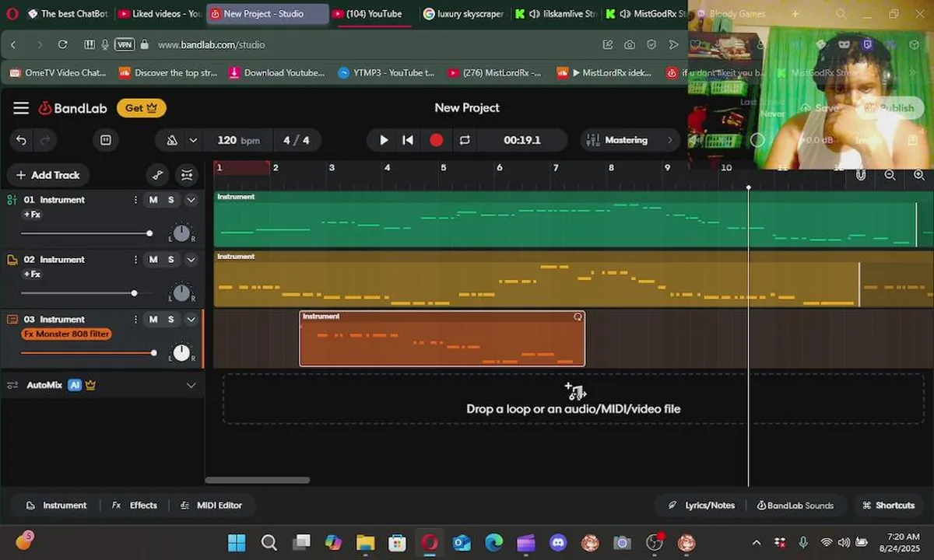Open the Effects bottom tab
934x560 pixels.
[x=135, y=506]
